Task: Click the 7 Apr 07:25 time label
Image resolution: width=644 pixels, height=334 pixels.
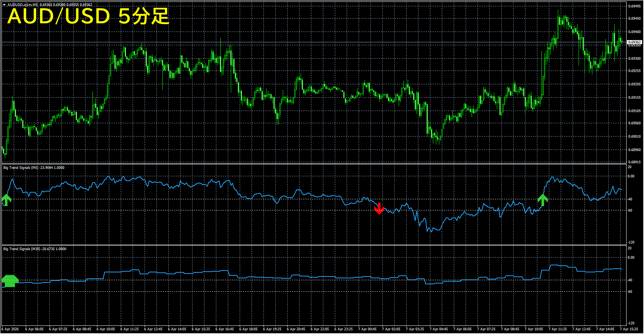Action: (486, 329)
